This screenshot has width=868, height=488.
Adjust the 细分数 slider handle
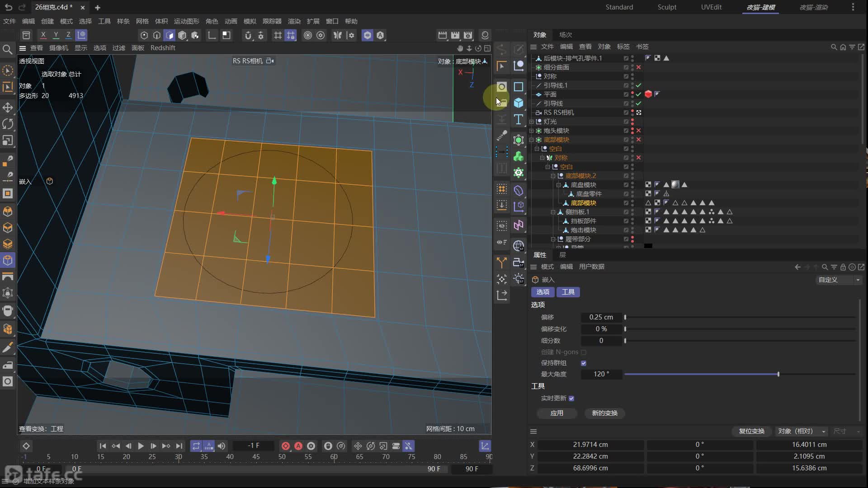tap(625, 341)
